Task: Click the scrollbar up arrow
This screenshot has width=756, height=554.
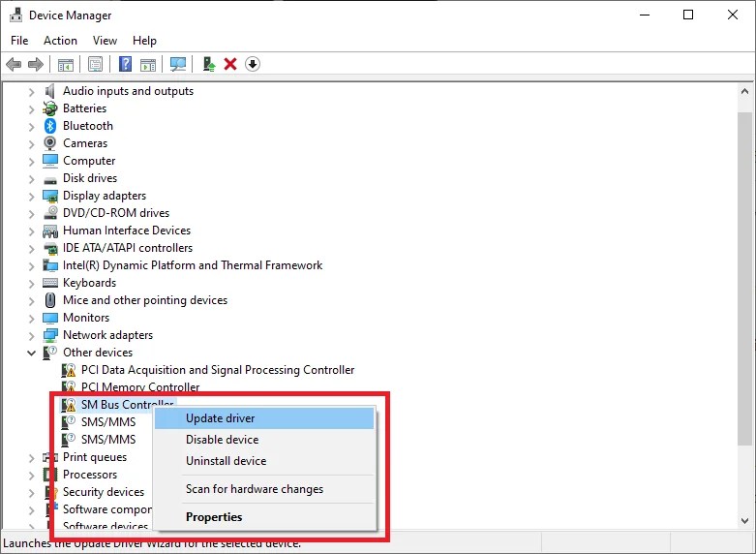Action: [x=744, y=91]
